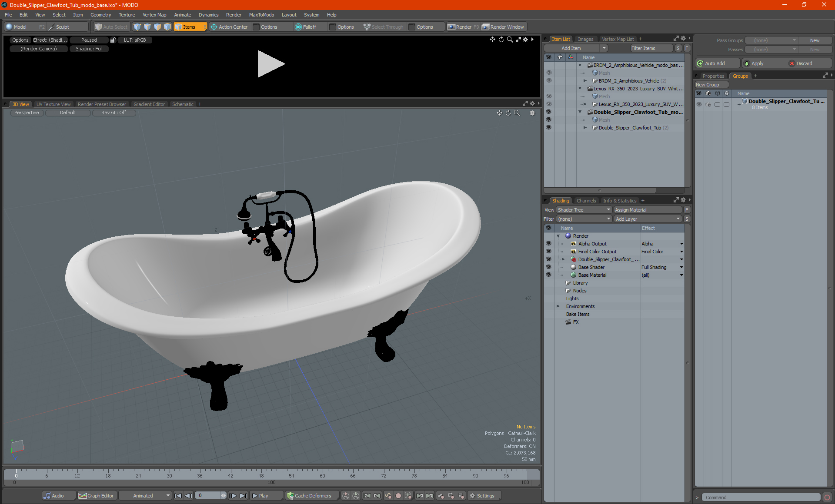Switch to the Channels tab
Image resolution: width=835 pixels, height=504 pixels.
(x=586, y=201)
